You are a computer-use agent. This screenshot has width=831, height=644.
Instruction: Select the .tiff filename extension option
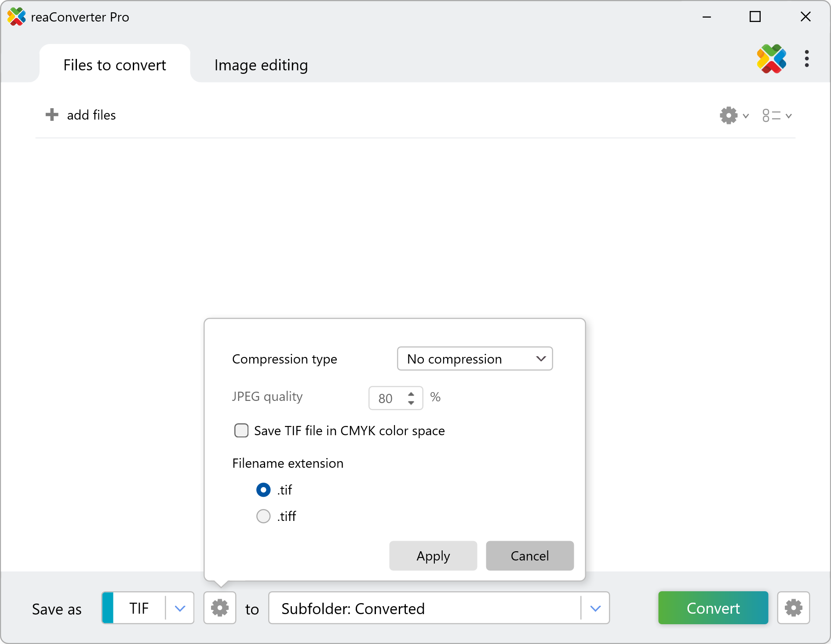263,516
